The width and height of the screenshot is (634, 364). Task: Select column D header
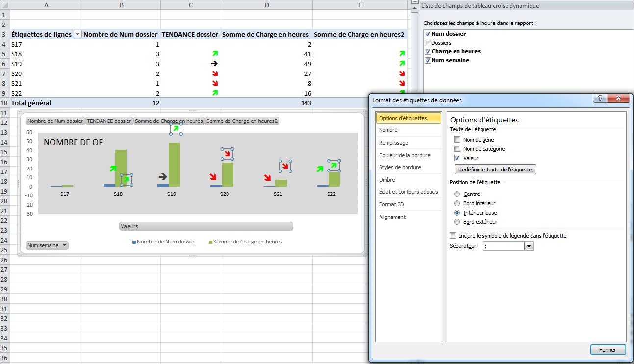click(x=267, y=5)
